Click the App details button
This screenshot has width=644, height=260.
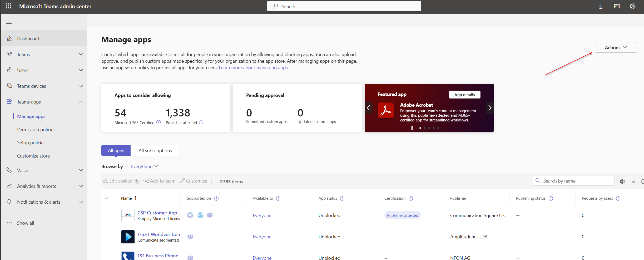click(x=464, y=95)
